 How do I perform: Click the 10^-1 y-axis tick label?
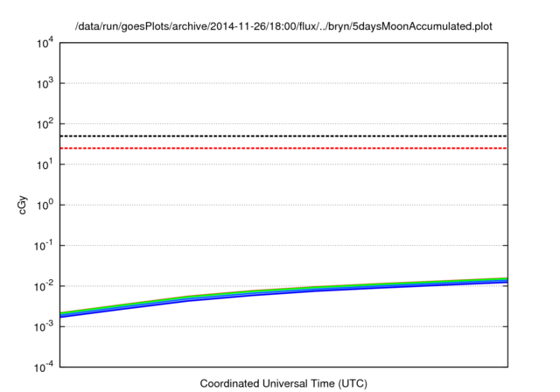coord(44,246)
